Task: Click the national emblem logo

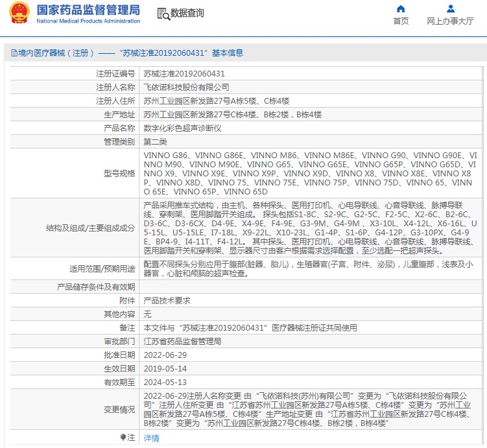Action: click(19, 13)
